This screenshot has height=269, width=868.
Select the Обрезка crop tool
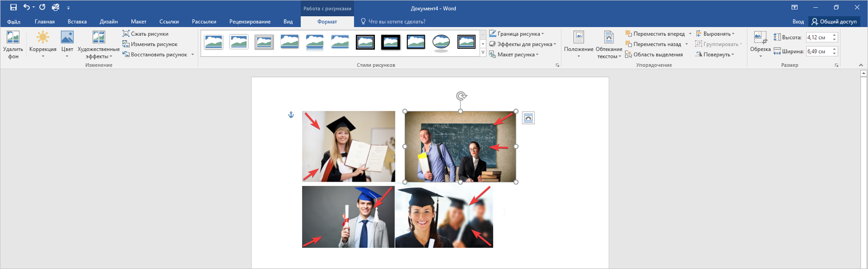tap(760, 38)
